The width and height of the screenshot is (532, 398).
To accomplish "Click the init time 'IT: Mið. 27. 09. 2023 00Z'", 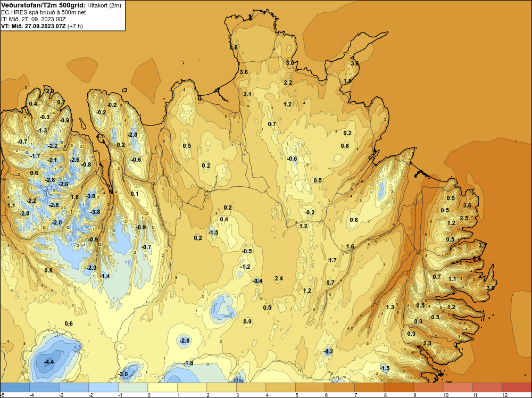I will point(34,19).
